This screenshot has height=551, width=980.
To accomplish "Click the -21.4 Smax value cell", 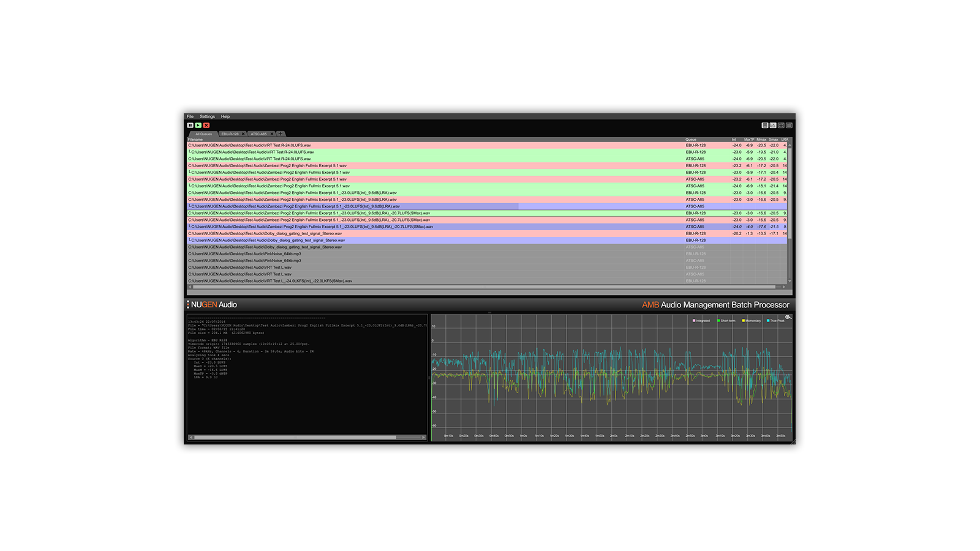I will [x=774, y=186].
